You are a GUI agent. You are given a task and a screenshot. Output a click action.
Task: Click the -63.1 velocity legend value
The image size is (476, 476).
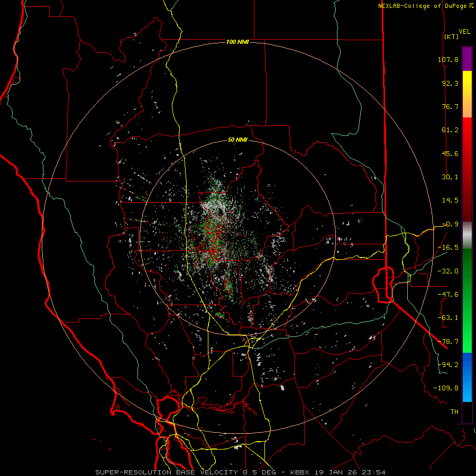[x=448, y=318]
